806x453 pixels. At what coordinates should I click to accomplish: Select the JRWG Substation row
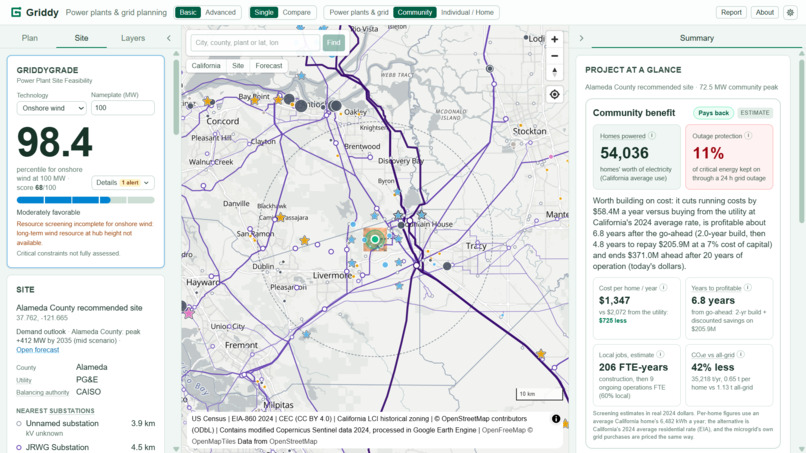pyautogui.click(x=85, y=447)
